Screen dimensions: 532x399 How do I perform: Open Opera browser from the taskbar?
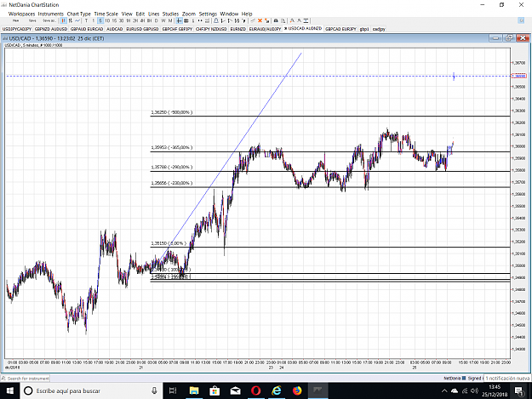pos(256,390)
